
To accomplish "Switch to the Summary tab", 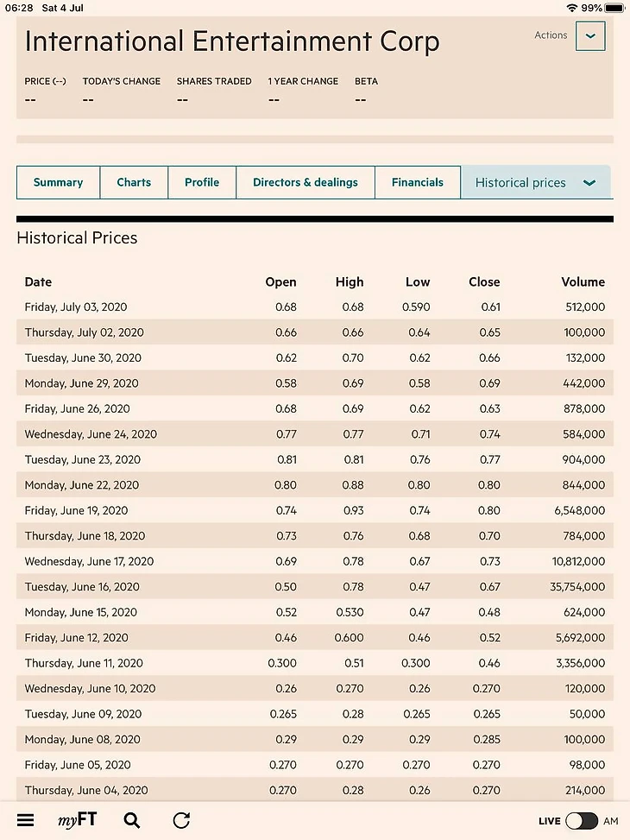I will 58,182.
